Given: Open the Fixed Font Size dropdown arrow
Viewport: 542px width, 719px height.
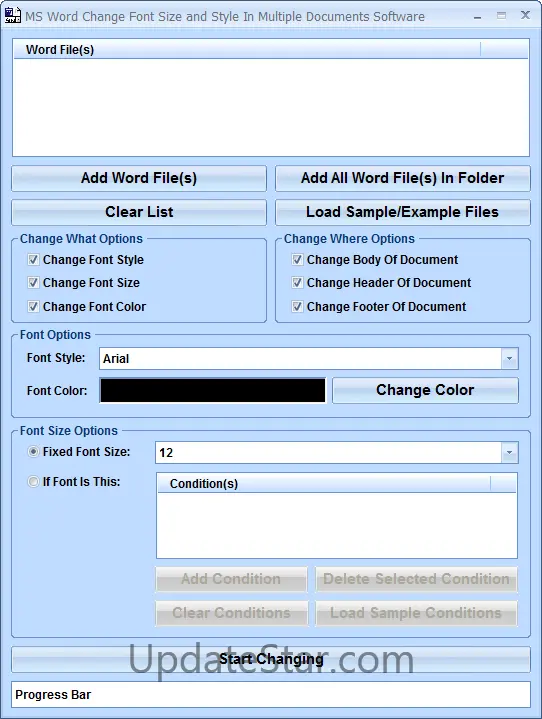Looking at the screenshot, I should pyautogui.click(x=509, y=453).
